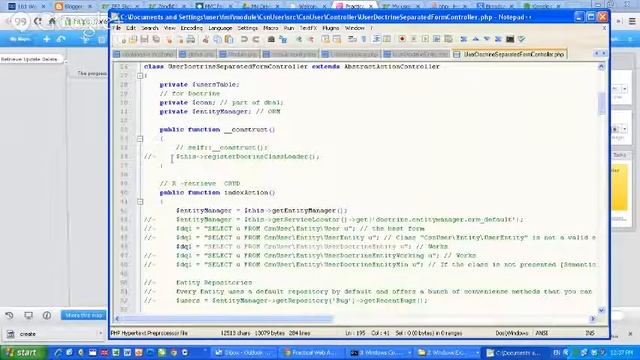The image size is (640, 360).
Task: Collapse the class fold marker
Action: point(140,76)
